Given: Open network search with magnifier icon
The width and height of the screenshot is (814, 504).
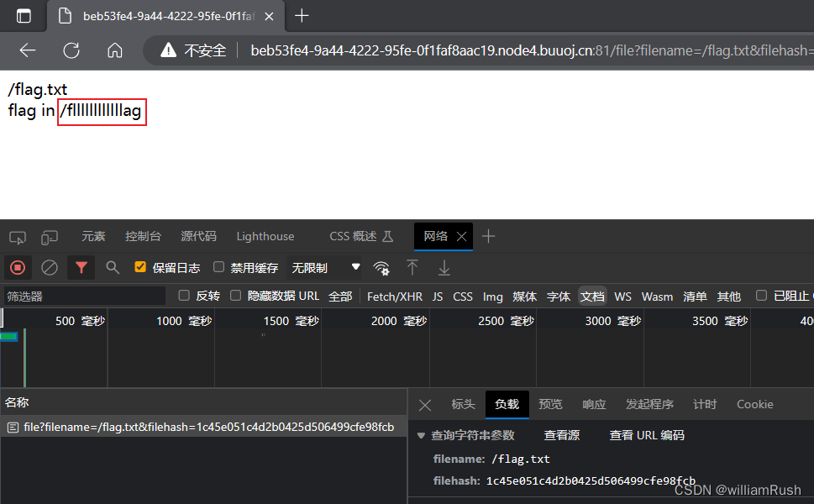Looking at the screenshot, I should click(112, 267).
